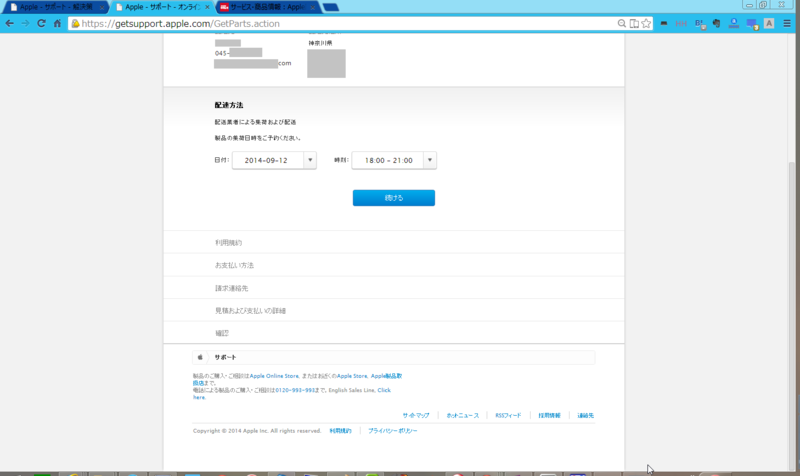Click the blue monitor extension icon
Screen dimensions: 800x476
[752, 24]
